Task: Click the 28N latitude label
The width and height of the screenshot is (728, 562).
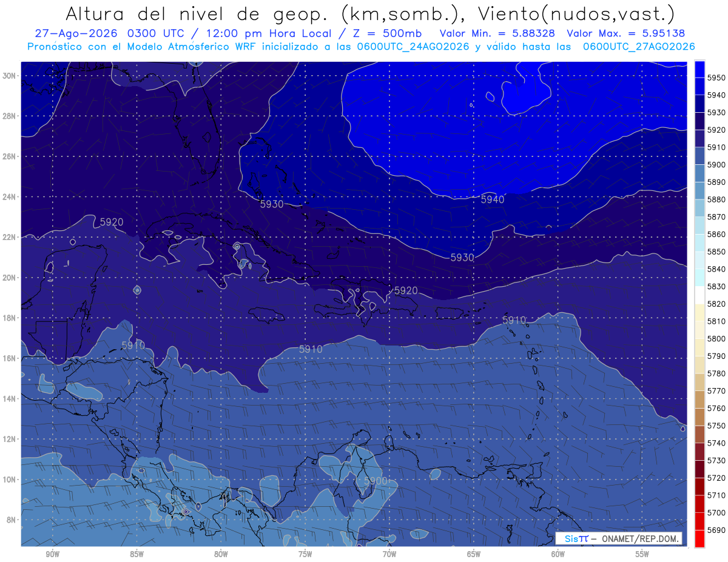Action: point(9,116)
